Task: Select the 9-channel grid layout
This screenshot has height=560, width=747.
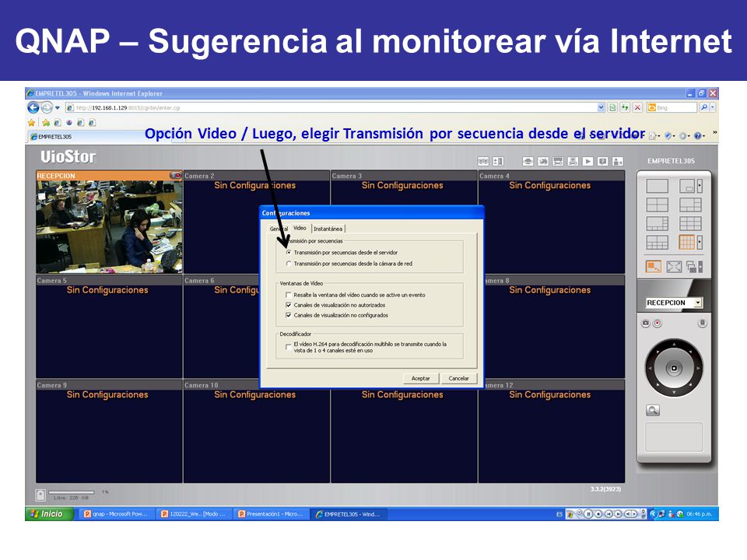Action: [690, 223]
